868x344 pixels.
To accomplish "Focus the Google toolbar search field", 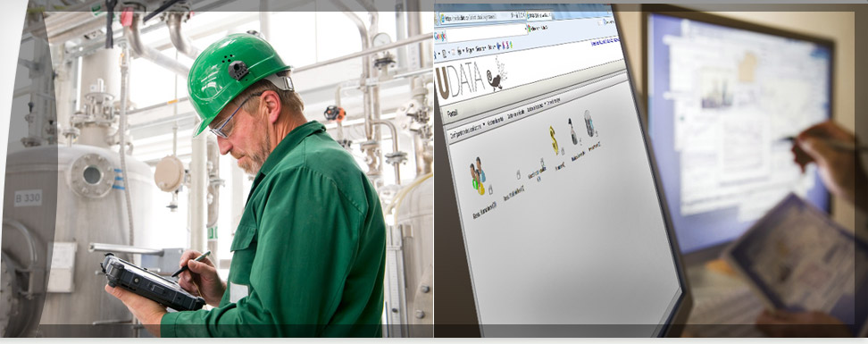I will [x=487, y=33].
